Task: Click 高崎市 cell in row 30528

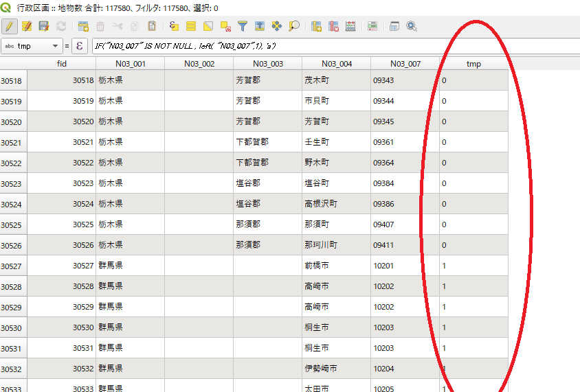Action: [x=337, y=286]
